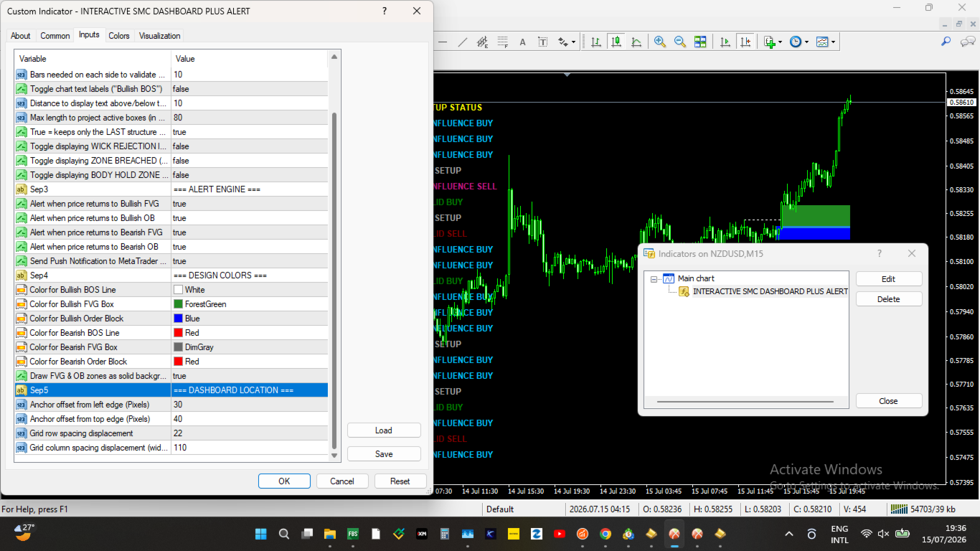Select the line chart type icon
The width and height of the screenshot is (980, 551).
[636, 42]
